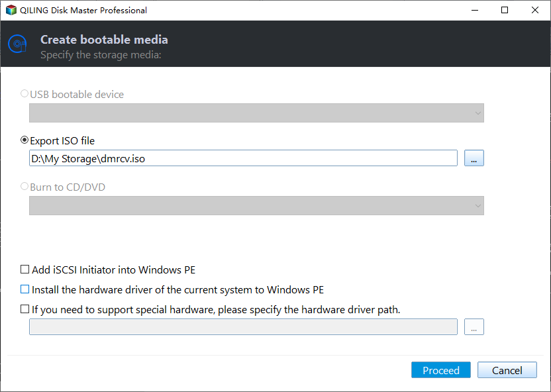Image resolution: width=551 pixels, height=392 pixels.
Task: Browse for the hardware driver path
Action: click(x=474, y=327)
